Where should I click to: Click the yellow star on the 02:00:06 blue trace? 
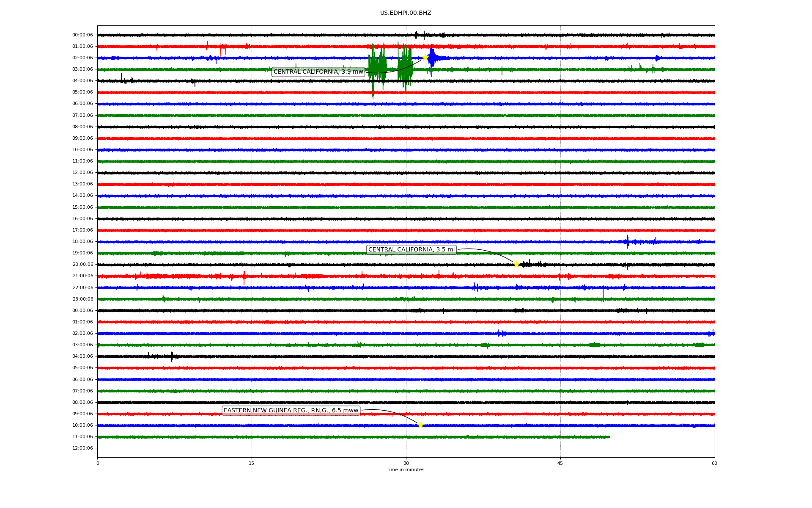(425, 58)
